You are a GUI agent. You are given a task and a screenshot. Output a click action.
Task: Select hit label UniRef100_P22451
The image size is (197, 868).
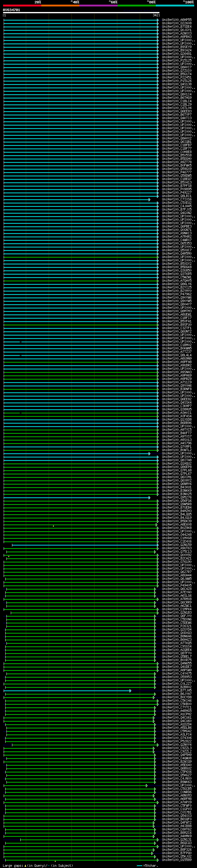177,78
